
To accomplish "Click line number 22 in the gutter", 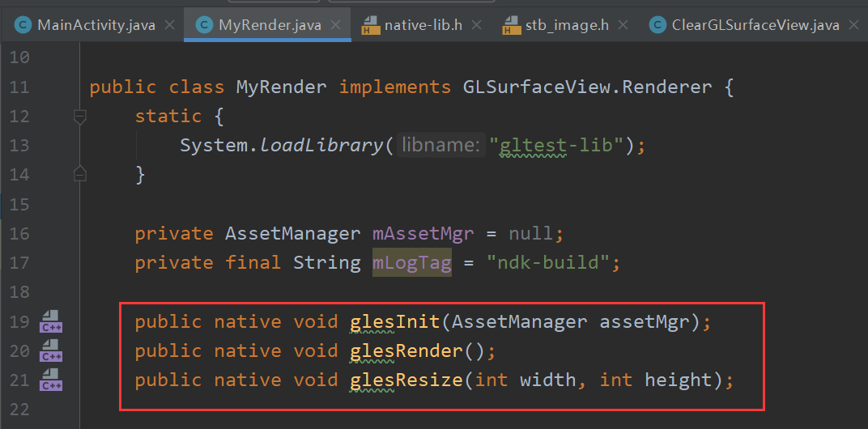I will click(x=19, y=409).
